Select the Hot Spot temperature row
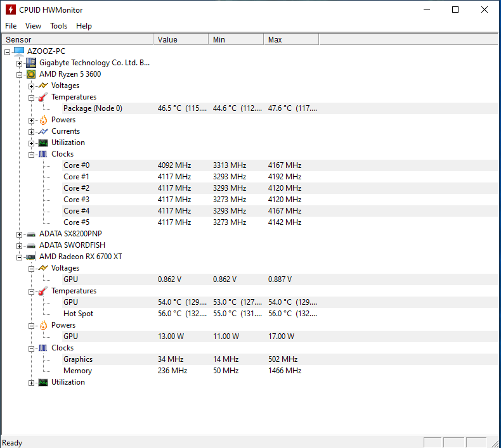The image size is (501, 448). pos(281,314)
